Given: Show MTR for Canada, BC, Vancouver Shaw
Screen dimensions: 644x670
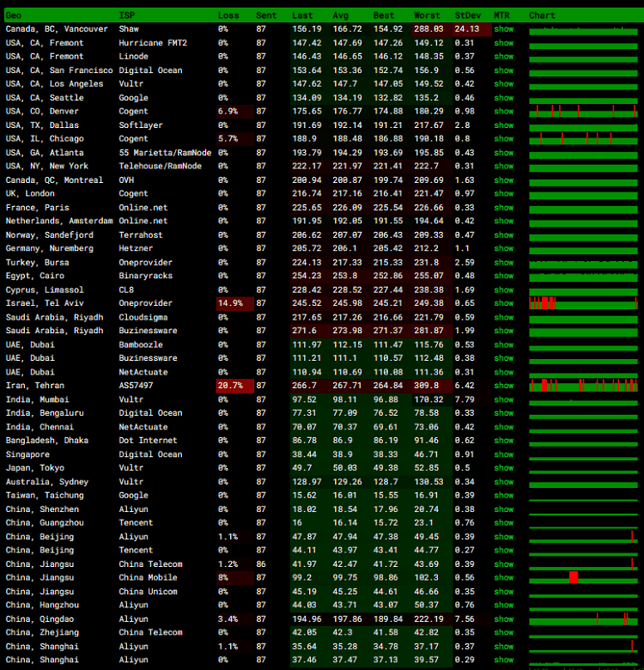Looking at the screenshot, I should (504, 29).
